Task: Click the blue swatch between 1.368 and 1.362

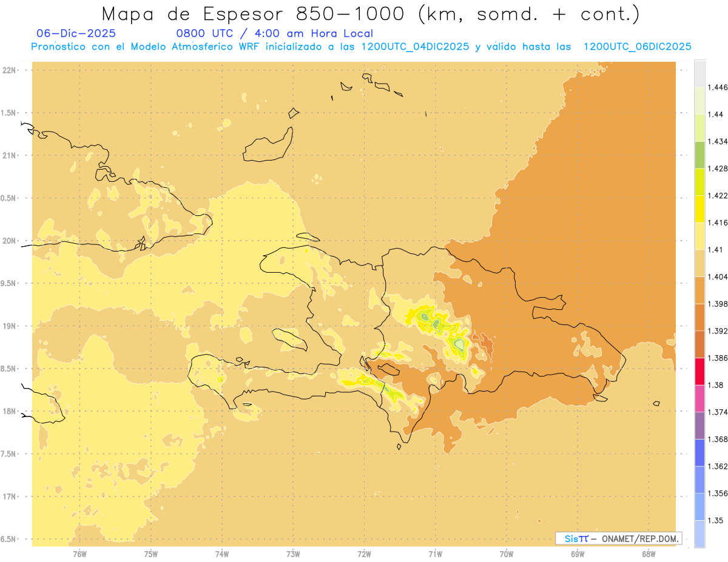Action: (699, 452)
